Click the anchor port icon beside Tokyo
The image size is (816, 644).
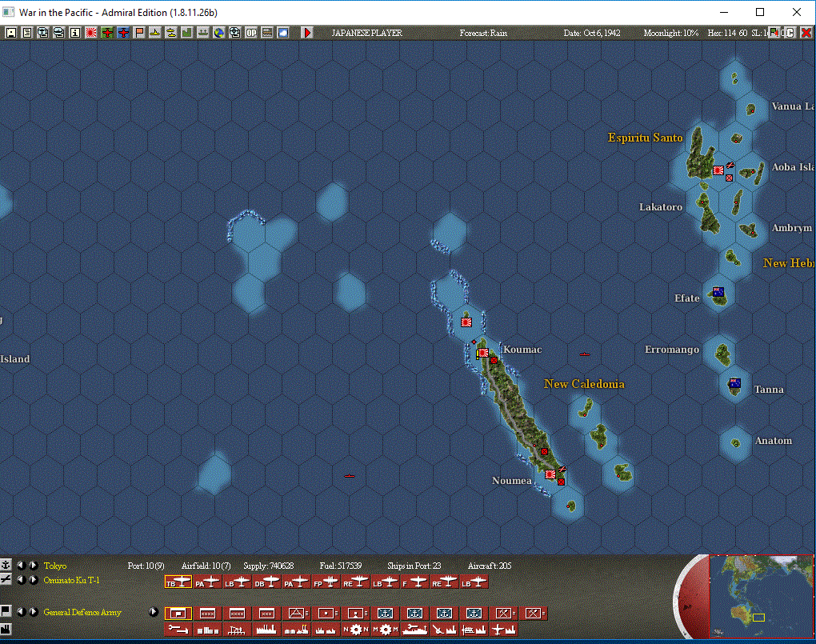coord(6,565)
